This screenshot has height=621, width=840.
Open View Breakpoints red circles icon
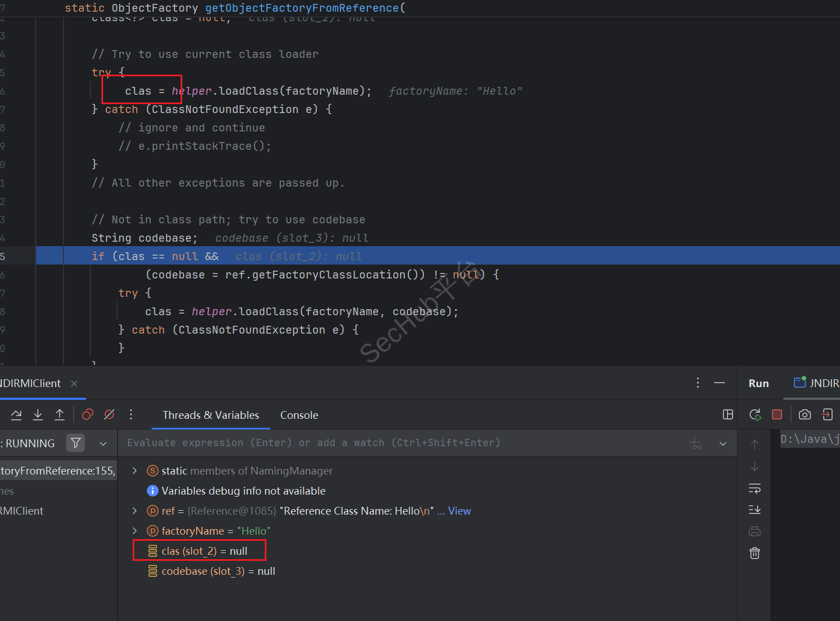(88, 415)
